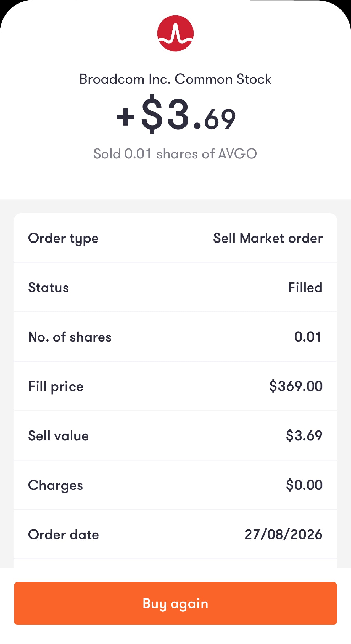This screenshot has height=644, width=351.
Task: Select Broadcom Inc. Common Stock title
Action: 175,79
